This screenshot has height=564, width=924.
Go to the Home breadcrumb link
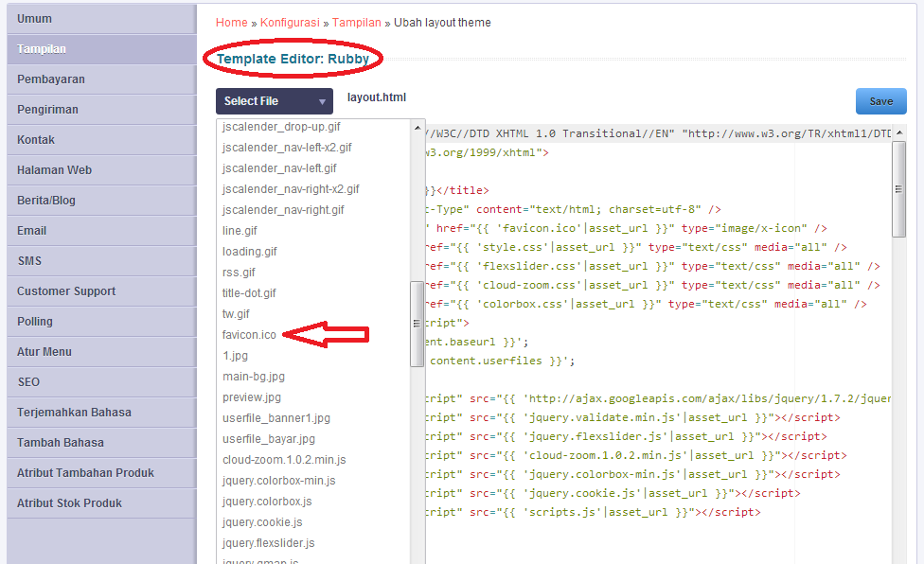[x=231, y=22]
